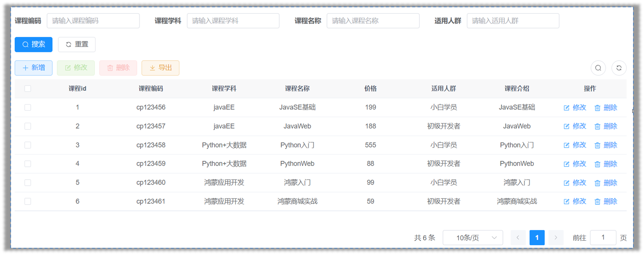Click the round search toggle icon above table
The image size is (644, 255).
tap(598, 68)
